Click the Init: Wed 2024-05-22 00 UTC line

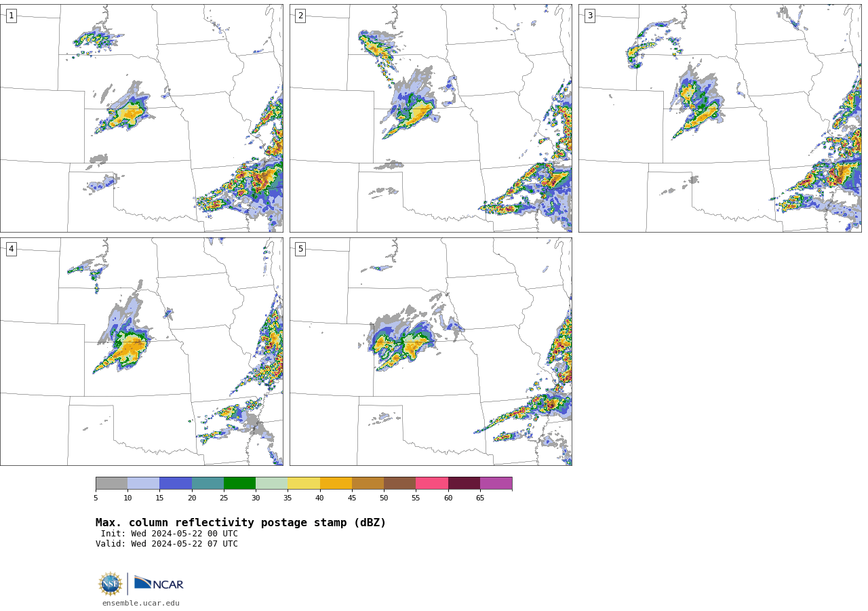(170, 534)
